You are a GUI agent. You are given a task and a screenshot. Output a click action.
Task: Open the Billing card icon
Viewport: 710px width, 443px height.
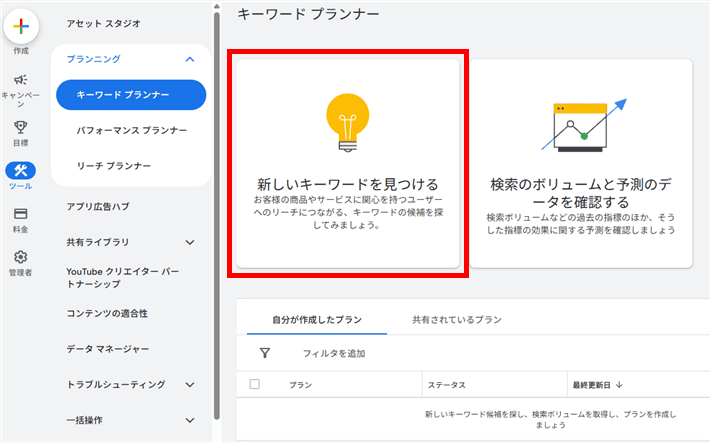tap(20, 213)
